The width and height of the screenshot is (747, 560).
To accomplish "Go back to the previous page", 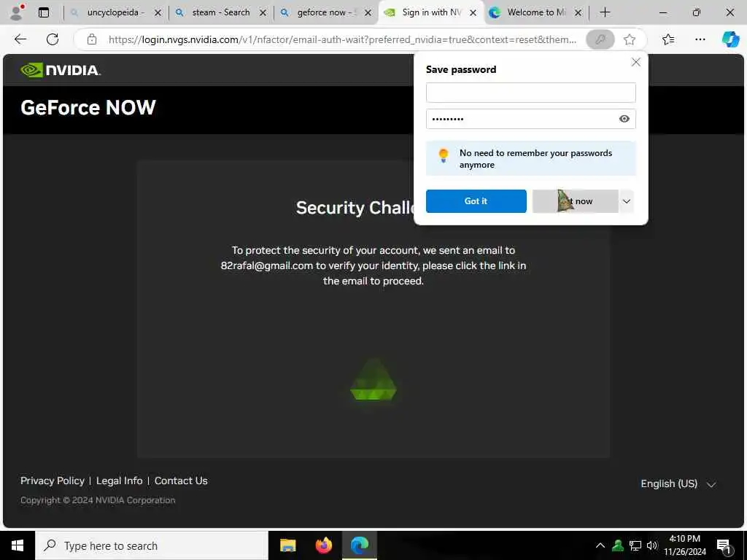I will click(x=20, y=39).
